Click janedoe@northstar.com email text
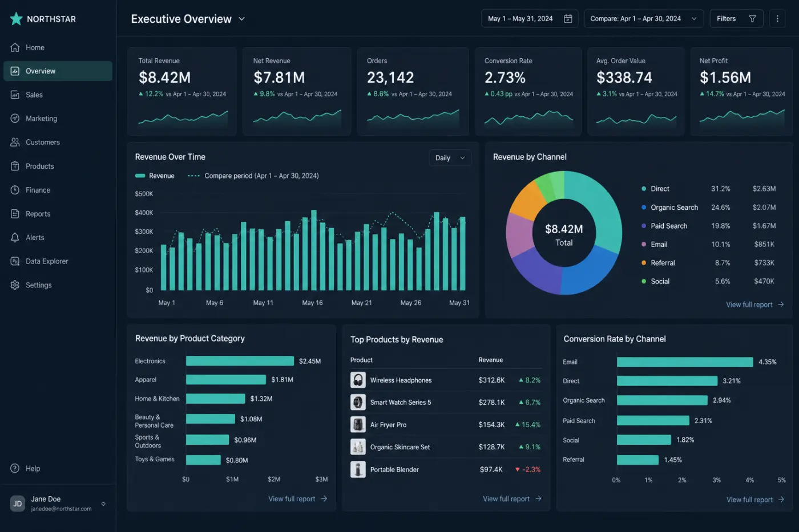The height and width of the screenshot is (532, 799). 61,509
